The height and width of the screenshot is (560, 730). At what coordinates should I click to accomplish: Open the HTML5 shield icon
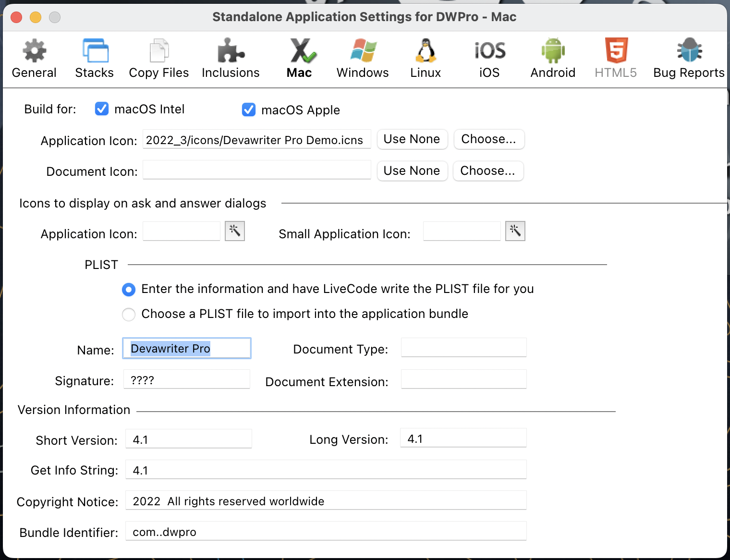point(616,50)
